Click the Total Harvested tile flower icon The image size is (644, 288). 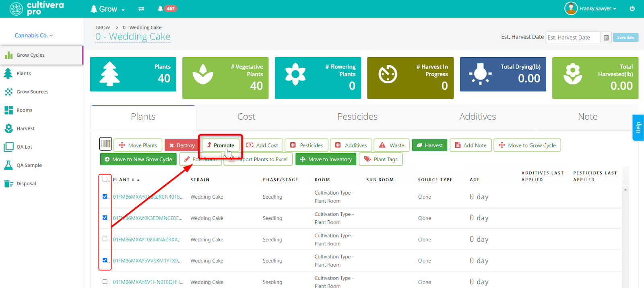point(573,74)
